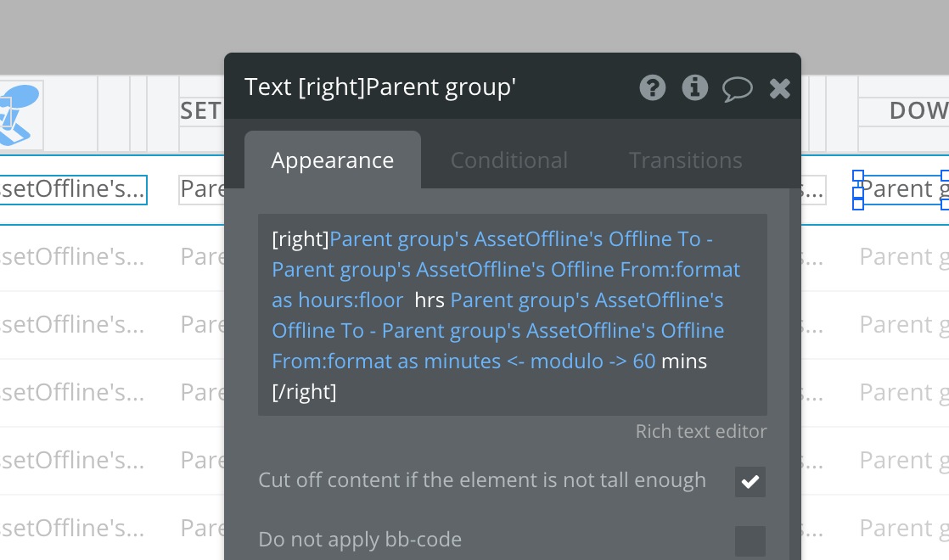
Task: Switch to the Appearance tab
Action: click(x=333, y=160)
